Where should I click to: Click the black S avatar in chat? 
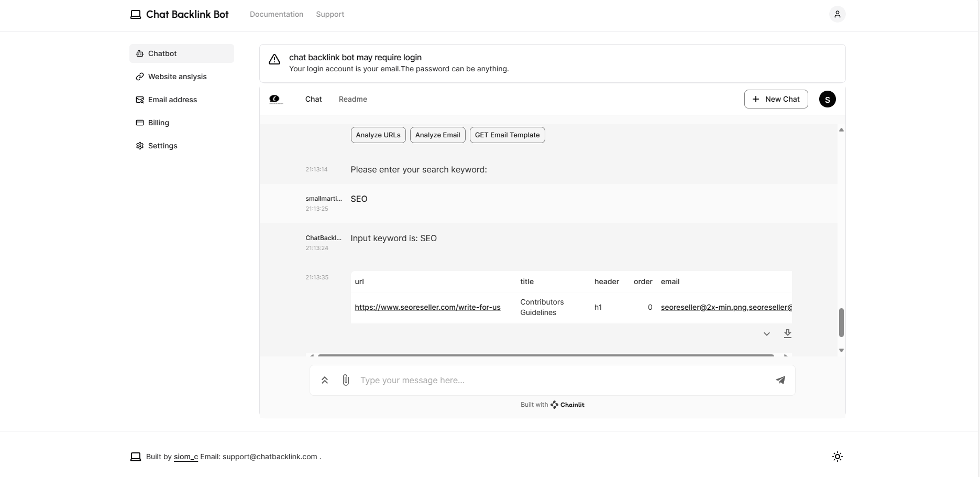pyautogui.click(x=827, y=99)
